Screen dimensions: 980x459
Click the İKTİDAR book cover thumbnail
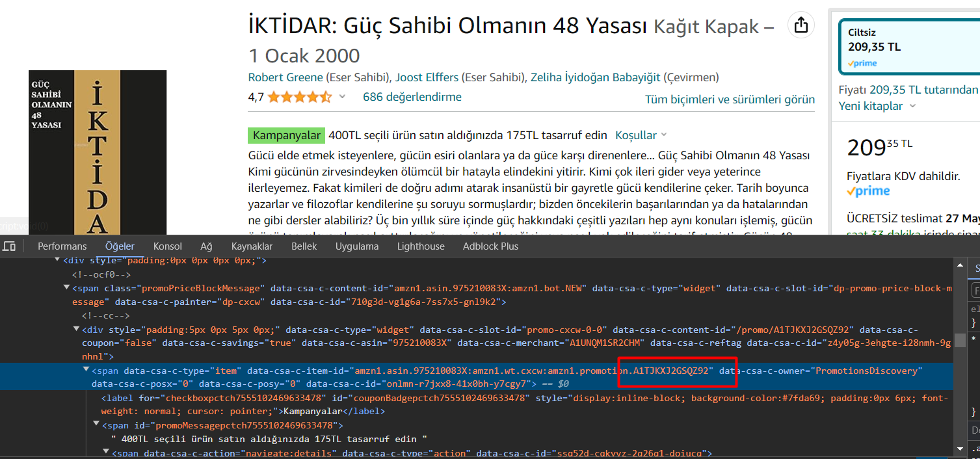(98, 152)
